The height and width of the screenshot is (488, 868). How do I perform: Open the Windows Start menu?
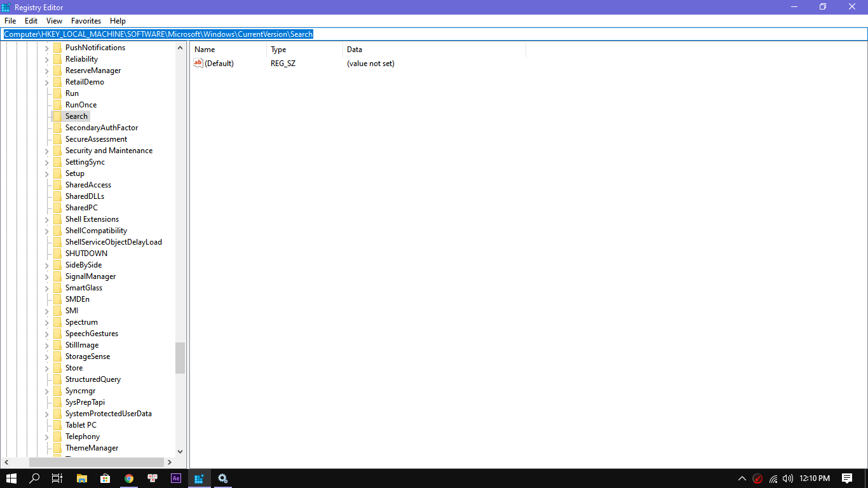[11, 478]
